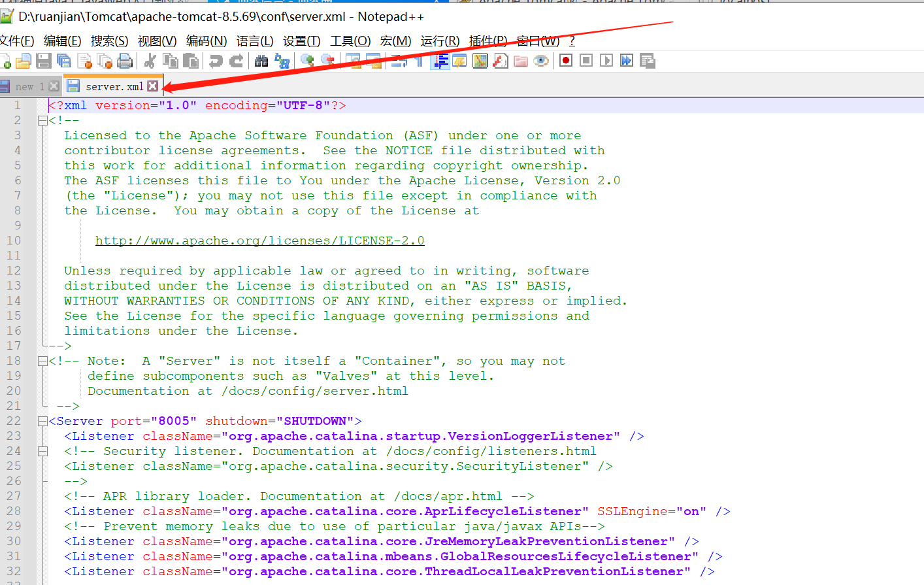
Task: Open the 搜索(S) menu
Action: click(x=110, y=41)
